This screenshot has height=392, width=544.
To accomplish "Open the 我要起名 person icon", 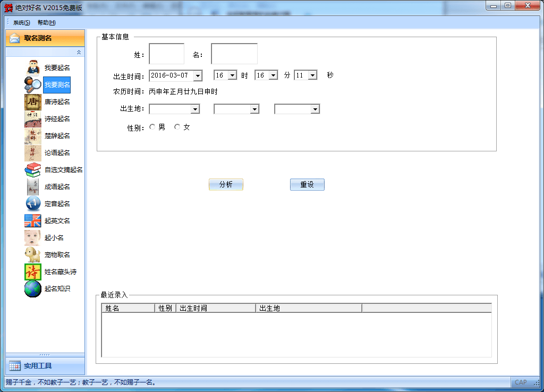I will pyautogui.click(x=33, y=68).
